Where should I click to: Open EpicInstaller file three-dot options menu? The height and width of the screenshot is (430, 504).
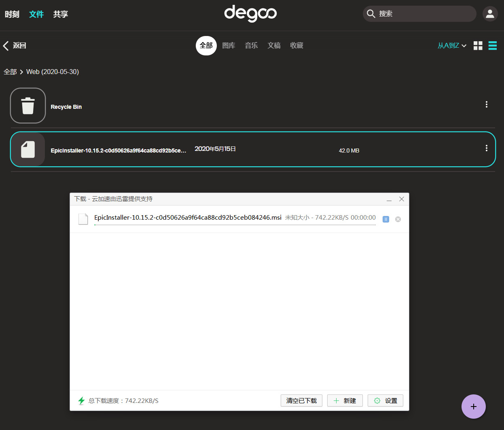click(487, 148)
